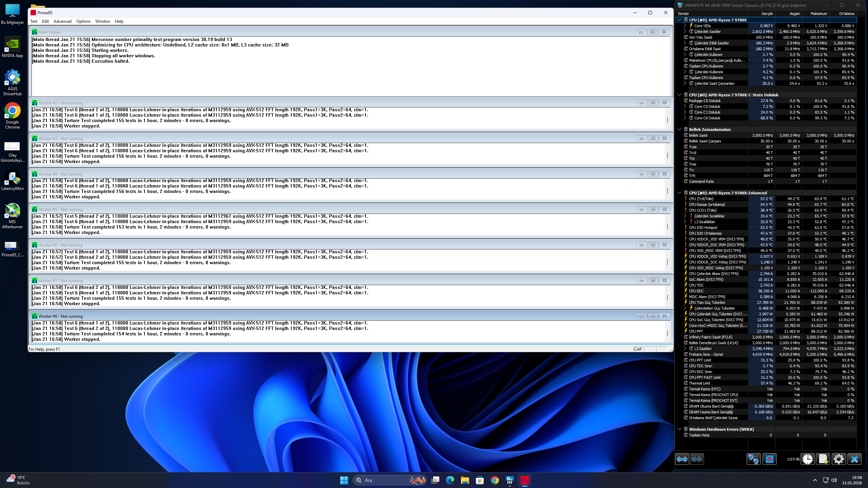The image size is (868, 488).
Task: Open ASUS DriverHub desktop shortcut
Action: pos(13,83)
